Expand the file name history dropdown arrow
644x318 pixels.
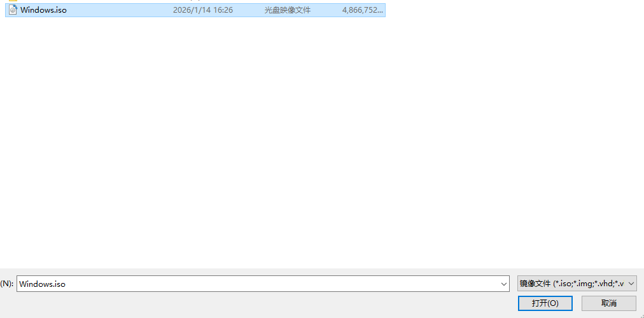pos(504,284)
